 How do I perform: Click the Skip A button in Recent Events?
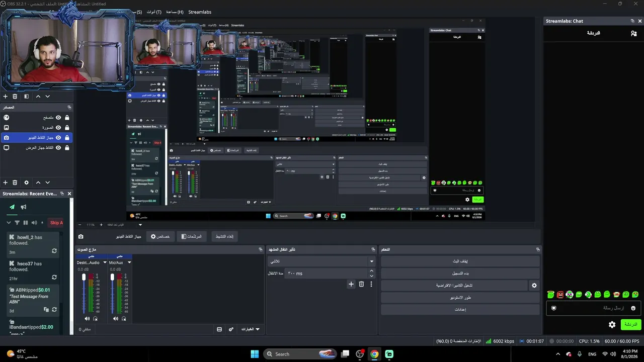(x=56, y=223)
